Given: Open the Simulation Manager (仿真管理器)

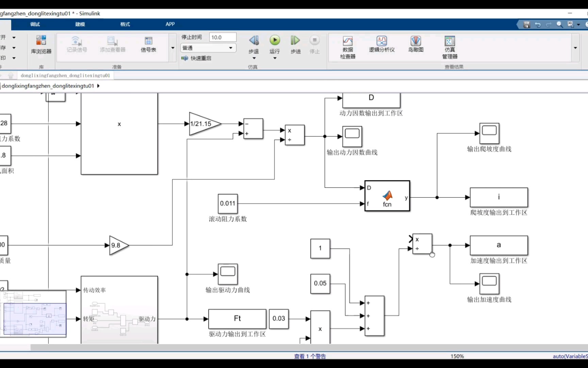Looking at the screenshot, I should (450, 47).
